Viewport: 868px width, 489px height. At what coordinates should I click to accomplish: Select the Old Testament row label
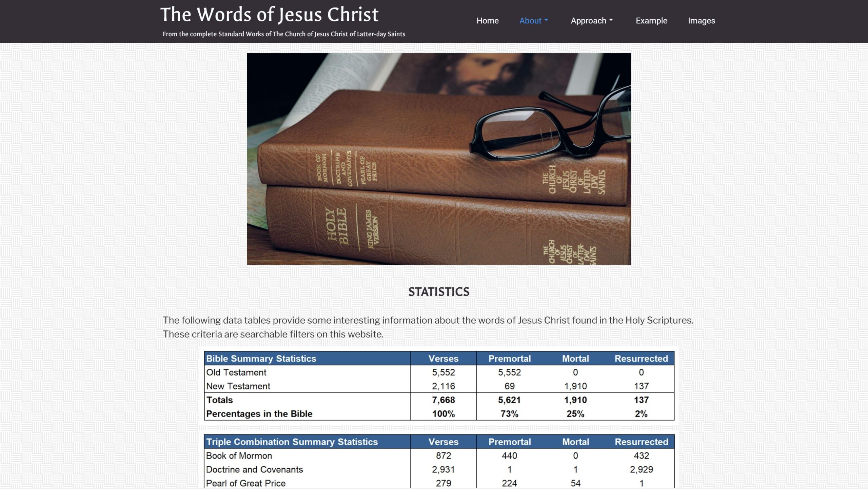[236, 372]
